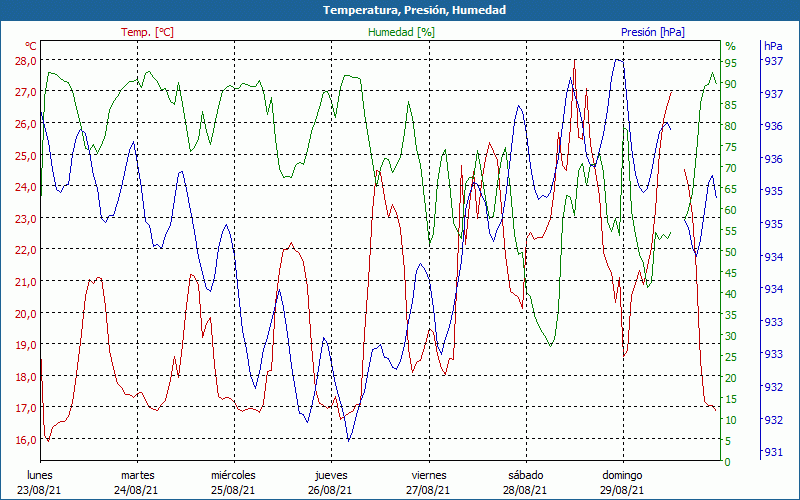Viewport: 800px width, 500px height.
Task: Click the "18,0" temperature axis value
Action: pyautogui.click(x=27, y=377)
